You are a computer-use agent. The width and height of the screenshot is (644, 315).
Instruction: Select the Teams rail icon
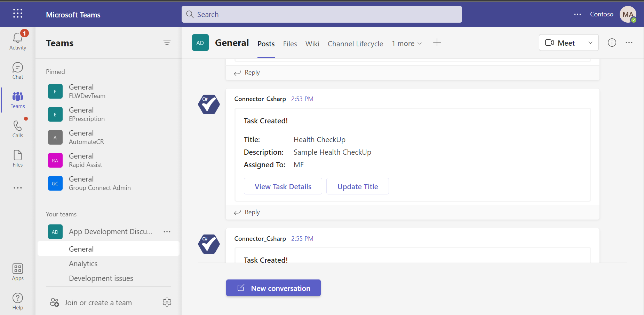click(18, 100)
